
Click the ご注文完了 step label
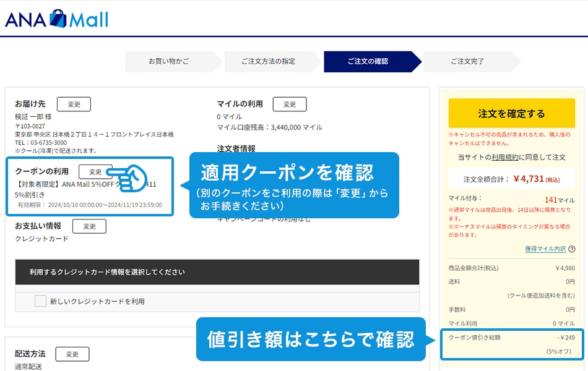click(x=469, y=62)
